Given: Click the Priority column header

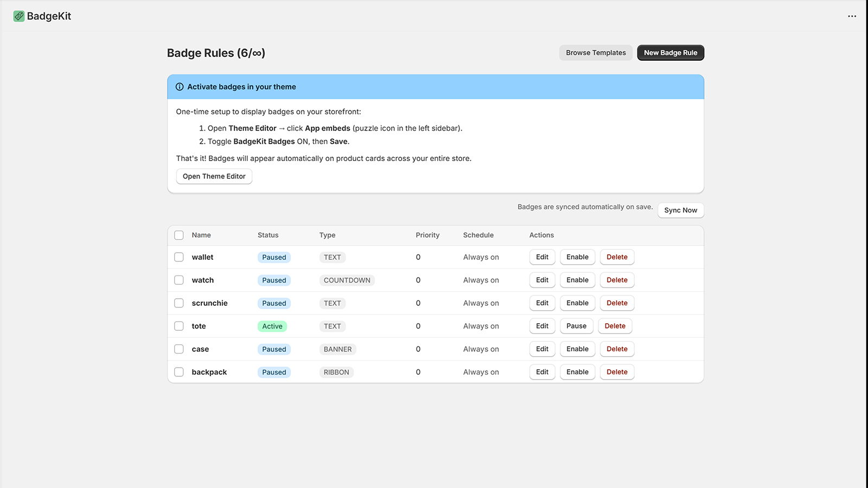Looking at the screenshot, I should 427,235.
